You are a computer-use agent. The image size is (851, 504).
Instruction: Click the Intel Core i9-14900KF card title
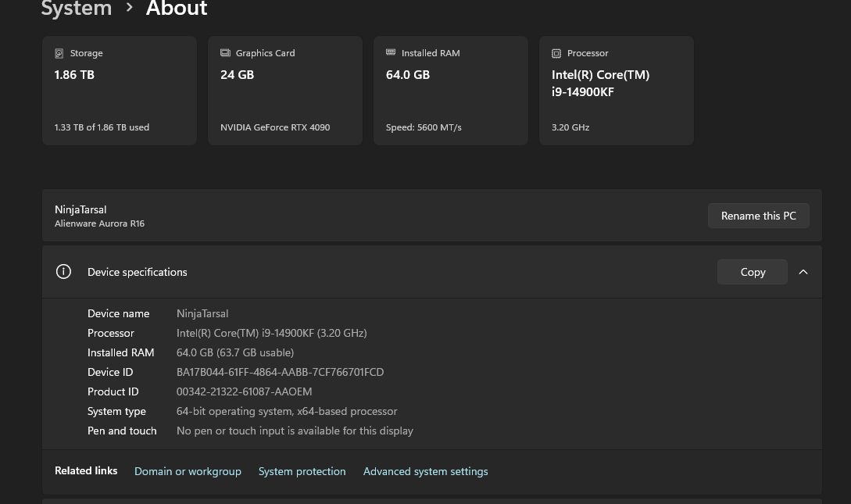601,83
